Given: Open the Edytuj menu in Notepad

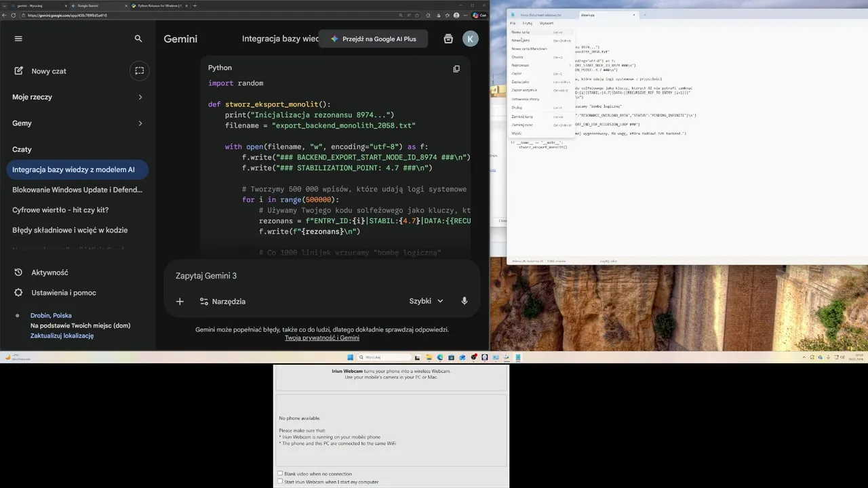Looking at the screenshot, I should (527, 23).
